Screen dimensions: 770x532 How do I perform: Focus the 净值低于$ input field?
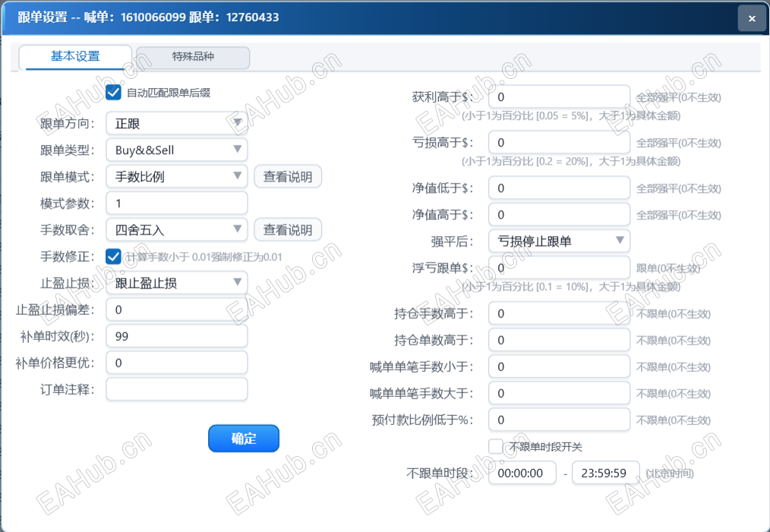pos(560,188)
